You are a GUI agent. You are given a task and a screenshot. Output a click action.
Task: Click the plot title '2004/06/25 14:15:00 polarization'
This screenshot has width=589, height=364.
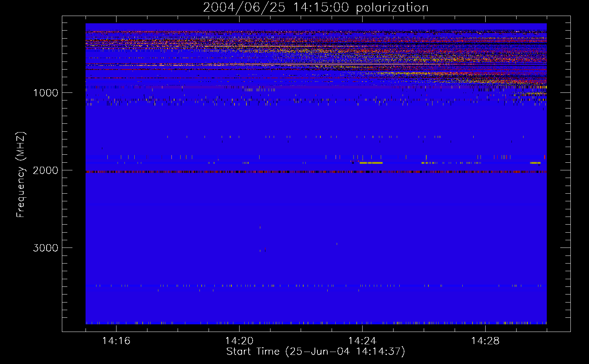316,7
